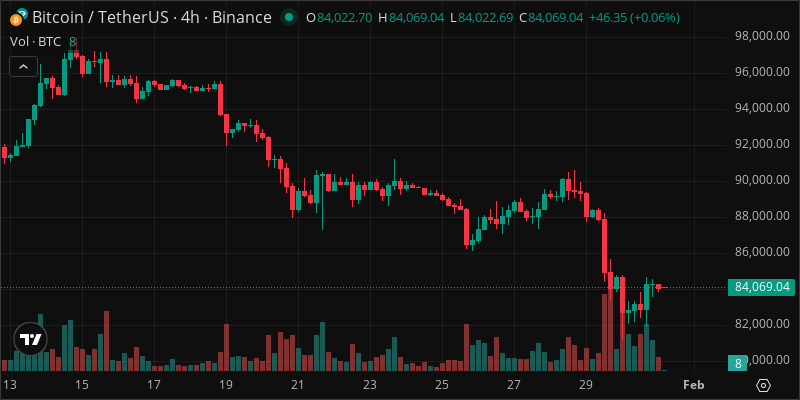800x400 pixels.
Task: Click the date label 15 on time axis
Action: (x=82, y=384)
